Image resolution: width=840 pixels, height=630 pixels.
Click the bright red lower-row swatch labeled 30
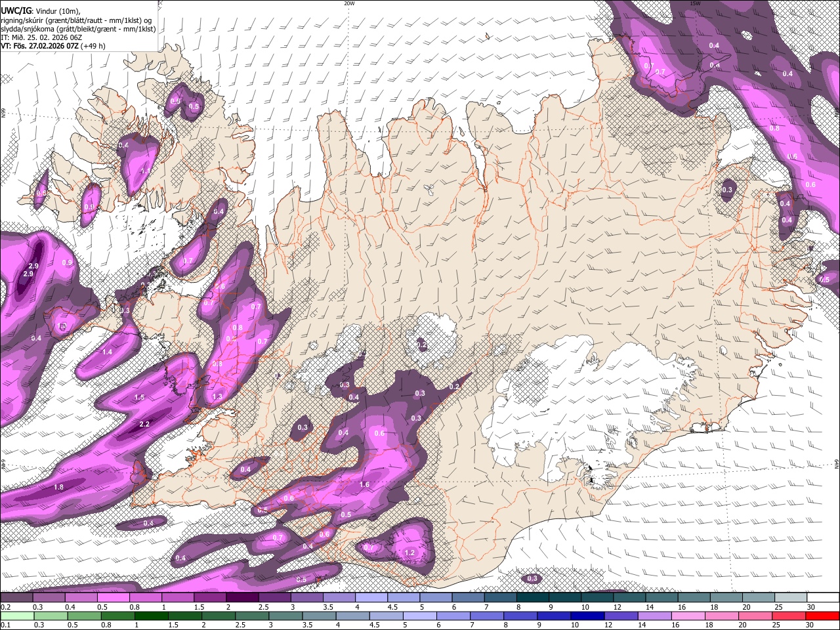(822, 616)
